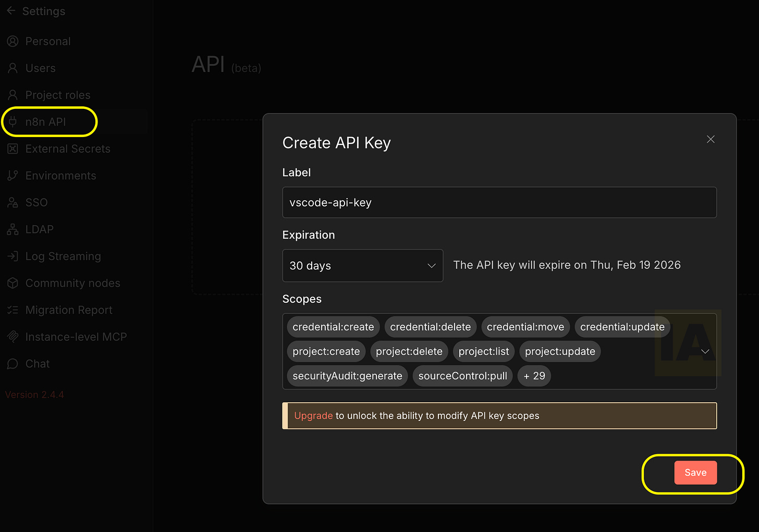Open the Expiration dropdown showing 30 days

click(x=362, y=266)
